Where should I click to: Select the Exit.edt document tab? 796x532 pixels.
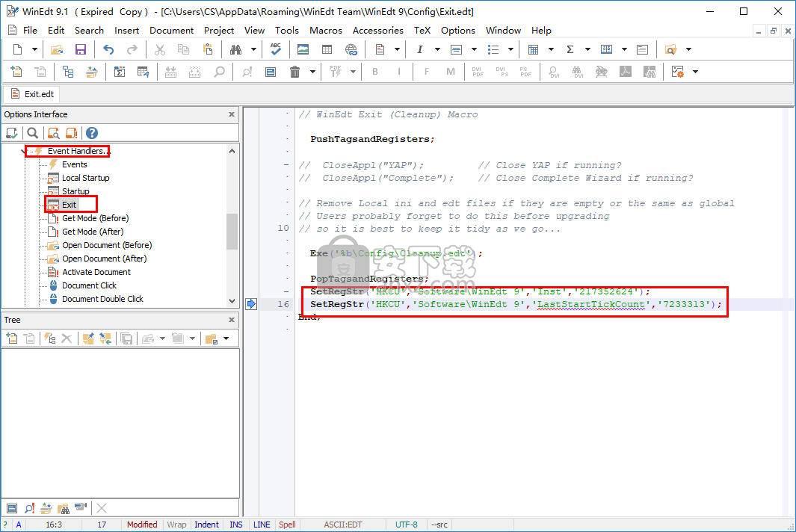[x=32, y=94]
